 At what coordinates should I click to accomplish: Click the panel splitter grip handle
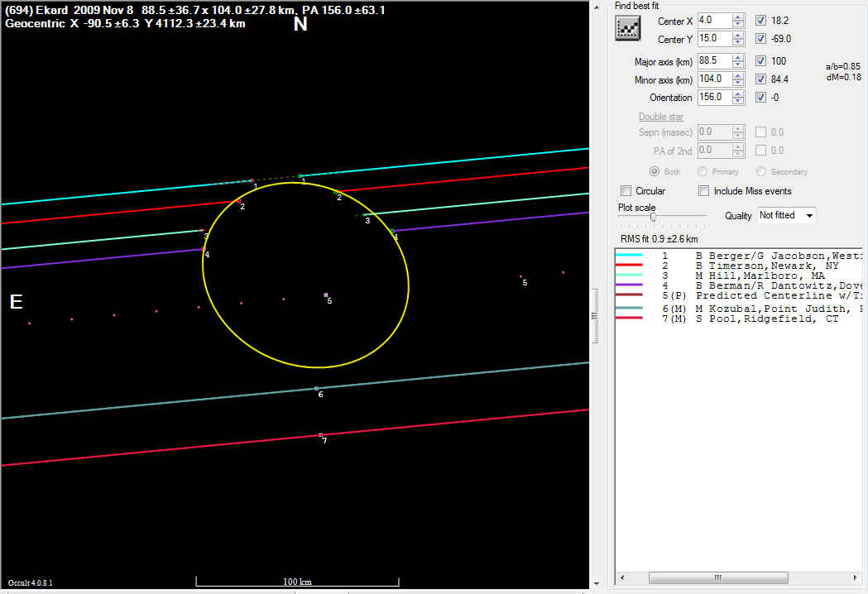[x=593, y=315]
